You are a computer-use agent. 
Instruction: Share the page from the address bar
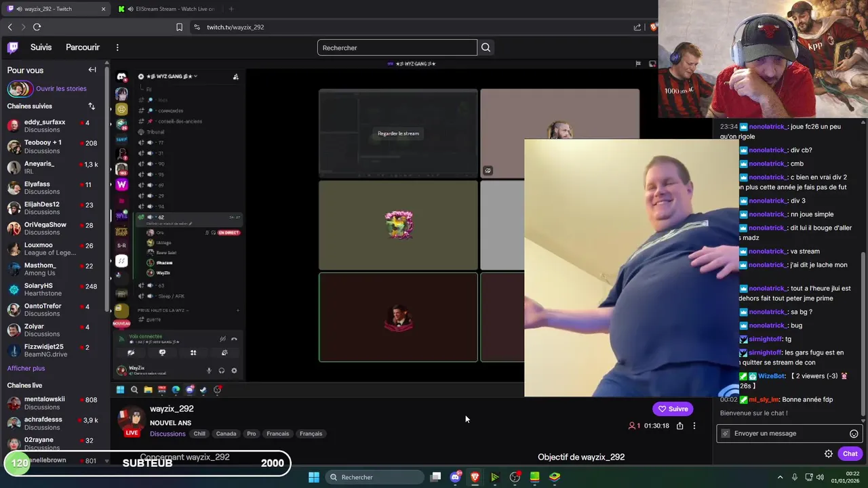coord(637,27)
